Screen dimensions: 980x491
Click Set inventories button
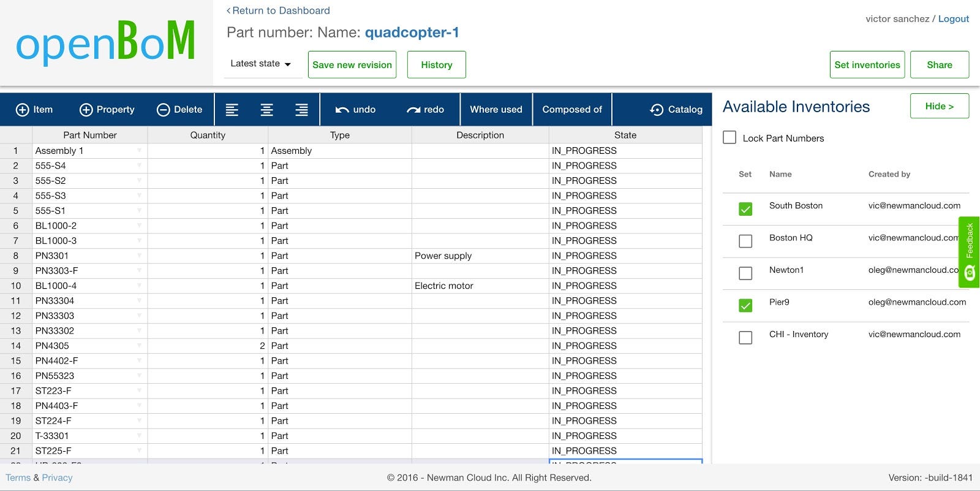(867, 64)
